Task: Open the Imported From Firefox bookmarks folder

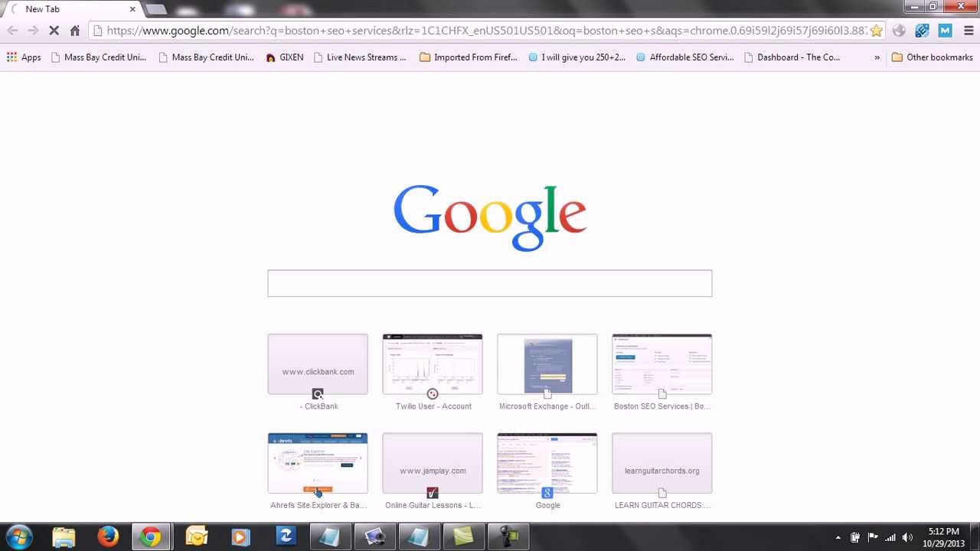Action: pos(469,57)
